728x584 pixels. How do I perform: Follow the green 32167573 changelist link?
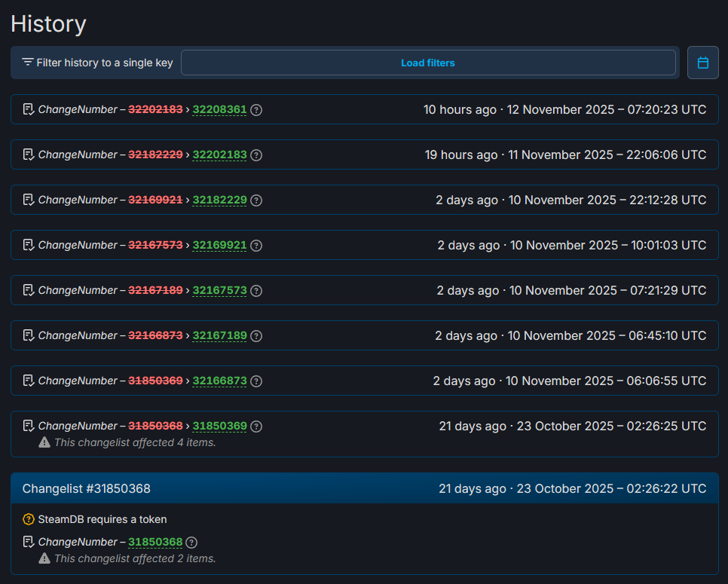[219, 291]
